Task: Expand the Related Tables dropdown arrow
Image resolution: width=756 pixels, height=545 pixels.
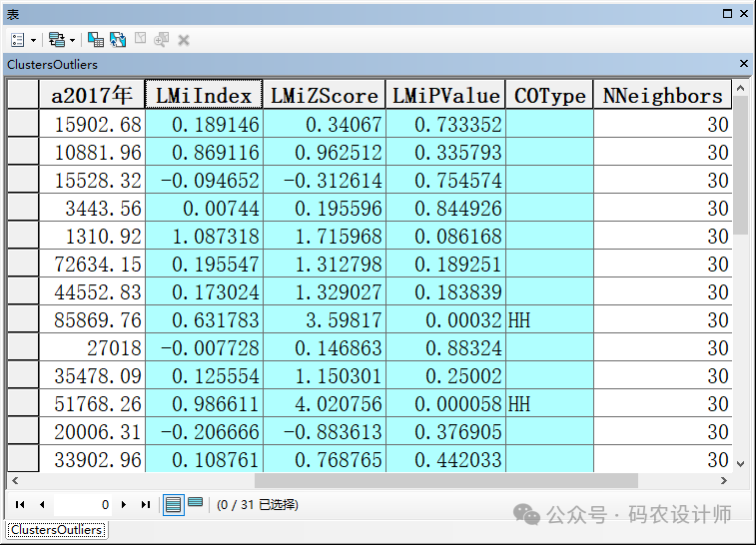Action: tap(72, 40)
